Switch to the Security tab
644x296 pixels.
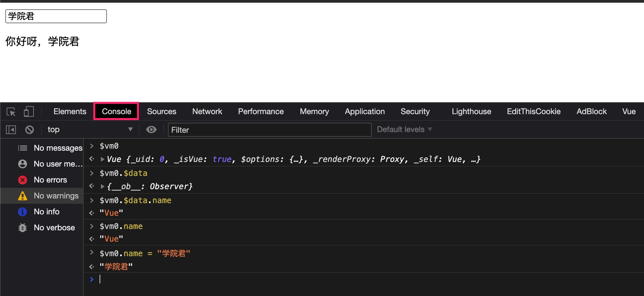coord(415,111)
